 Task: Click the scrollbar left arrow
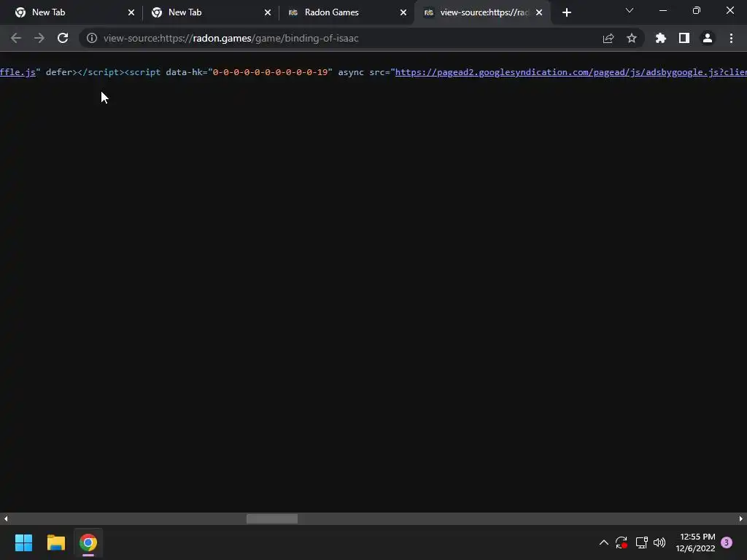click(x=5, y=518)
